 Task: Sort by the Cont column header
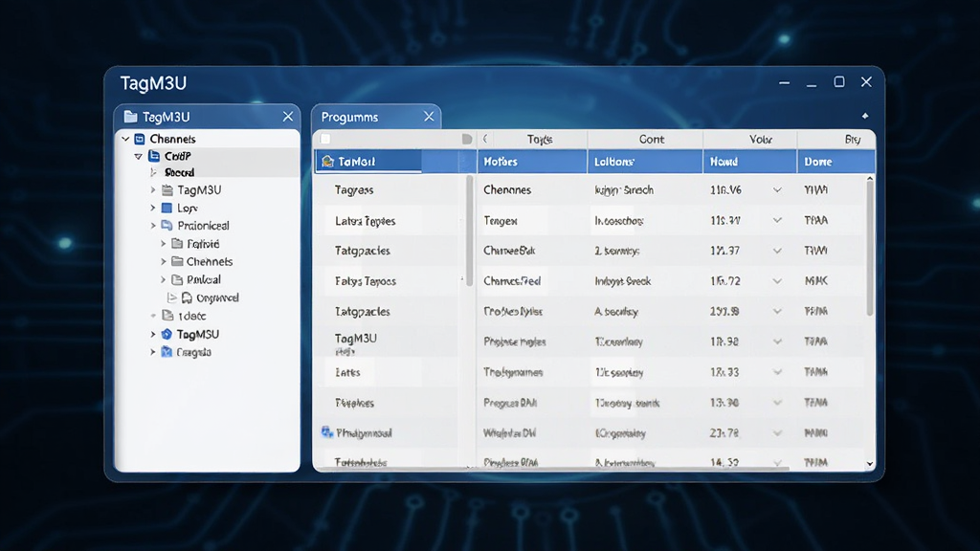646,140
